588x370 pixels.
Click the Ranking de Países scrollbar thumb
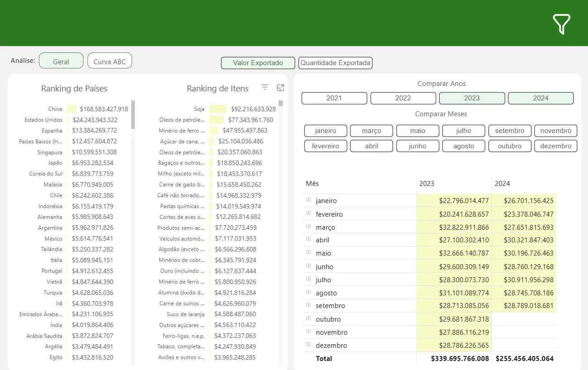pos(133,115)
